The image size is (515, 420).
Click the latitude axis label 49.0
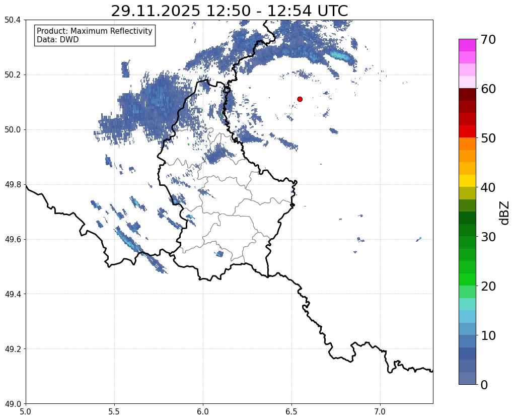(x=13, y=404)
